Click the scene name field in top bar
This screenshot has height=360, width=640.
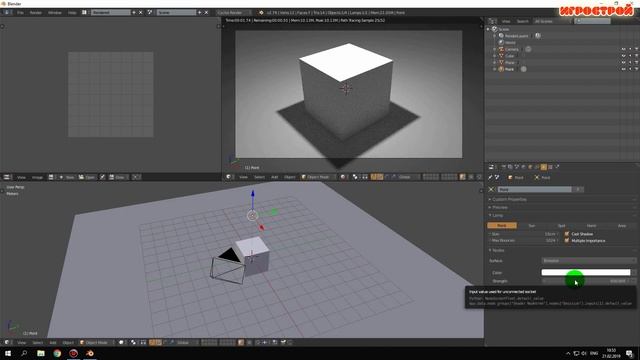coord(176,13)
